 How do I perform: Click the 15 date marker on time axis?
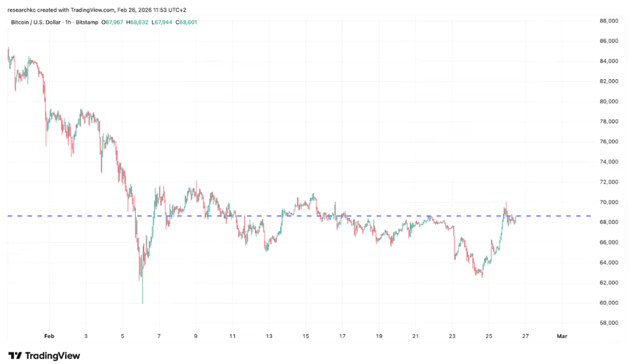[x=305, y=336]
